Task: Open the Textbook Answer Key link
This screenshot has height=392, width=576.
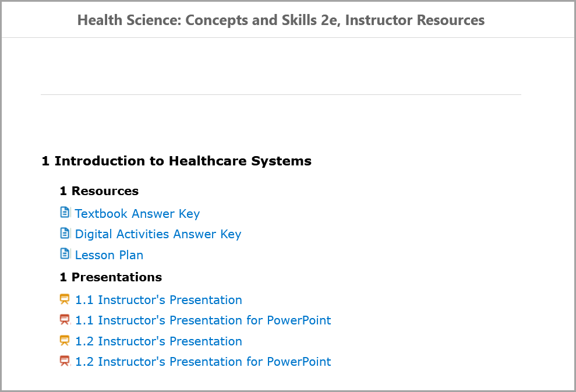Action: pyautogui.click(x=137, y=214)
